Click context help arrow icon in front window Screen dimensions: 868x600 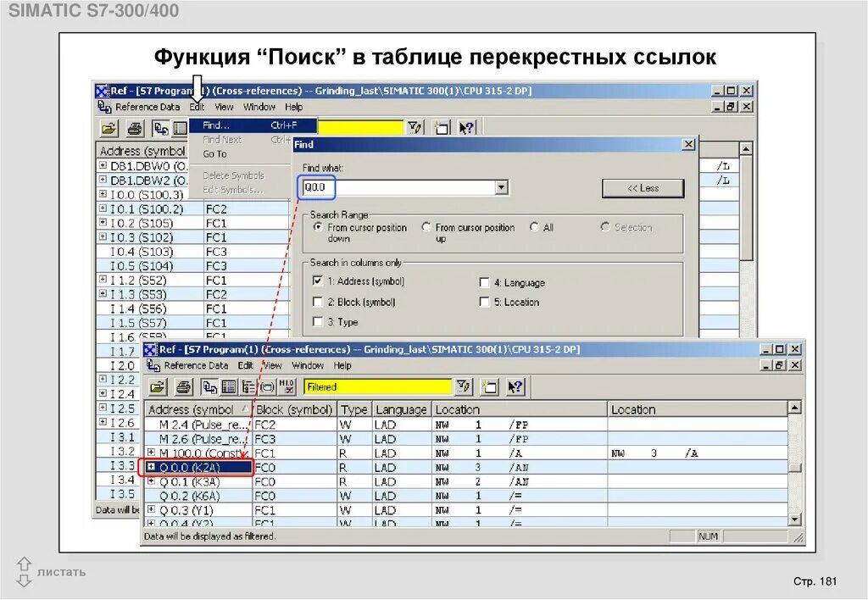pos(515,387)
